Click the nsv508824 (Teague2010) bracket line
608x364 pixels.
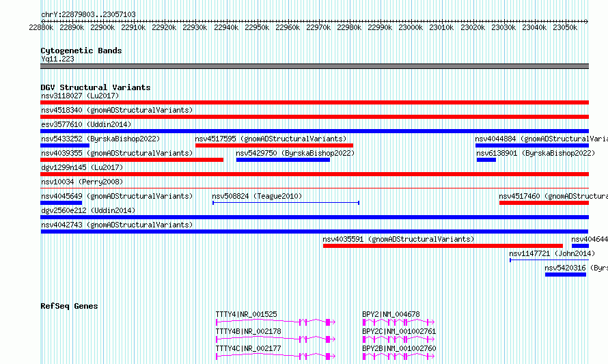pyautogui.click(x=286, y=203)
